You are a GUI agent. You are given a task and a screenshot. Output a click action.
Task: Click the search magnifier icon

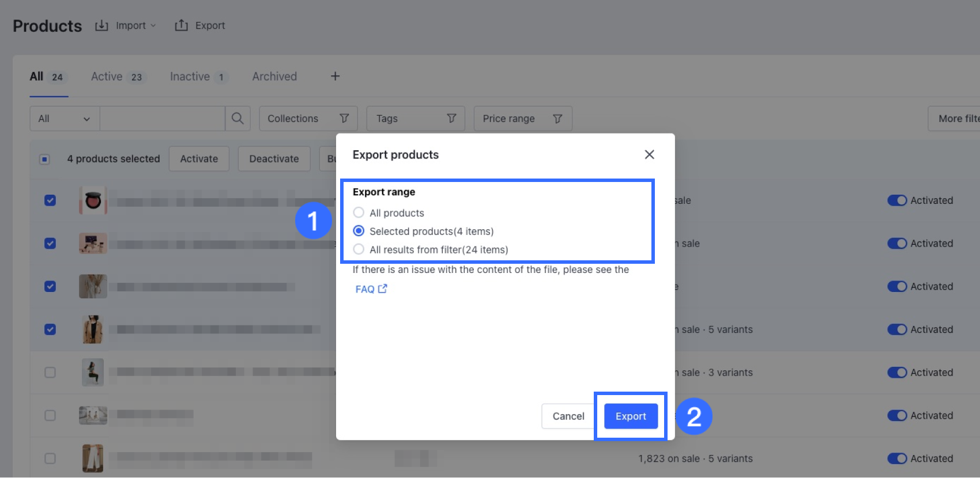(238, 119)
